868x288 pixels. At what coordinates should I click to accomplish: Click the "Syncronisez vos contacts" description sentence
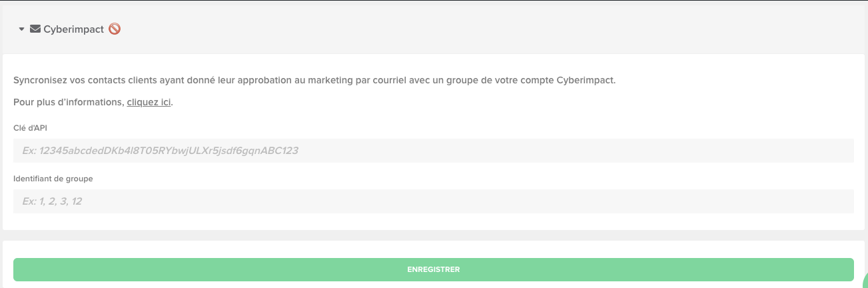(200, 80)
